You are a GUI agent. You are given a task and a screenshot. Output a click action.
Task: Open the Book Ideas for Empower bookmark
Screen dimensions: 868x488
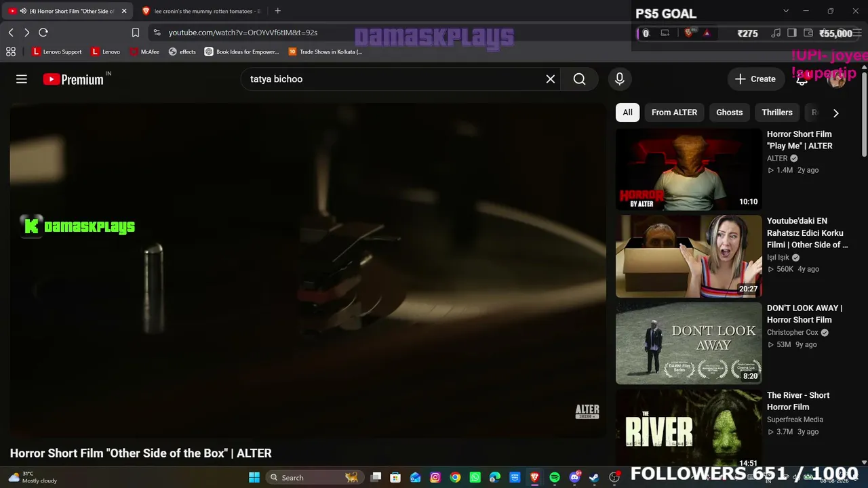[x=242, y=52]
